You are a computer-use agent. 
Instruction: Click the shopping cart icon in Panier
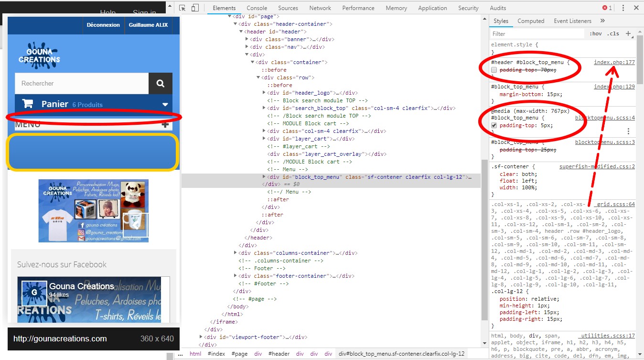coord(28,103)
